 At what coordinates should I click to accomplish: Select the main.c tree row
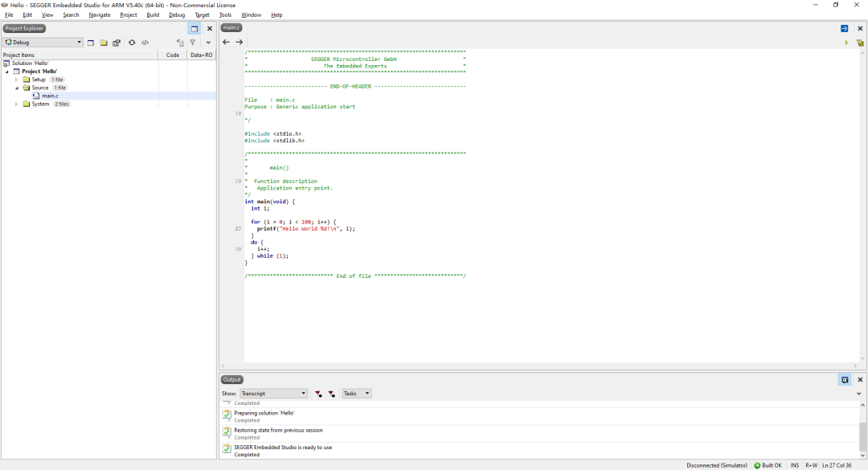[x=108, y=96]
